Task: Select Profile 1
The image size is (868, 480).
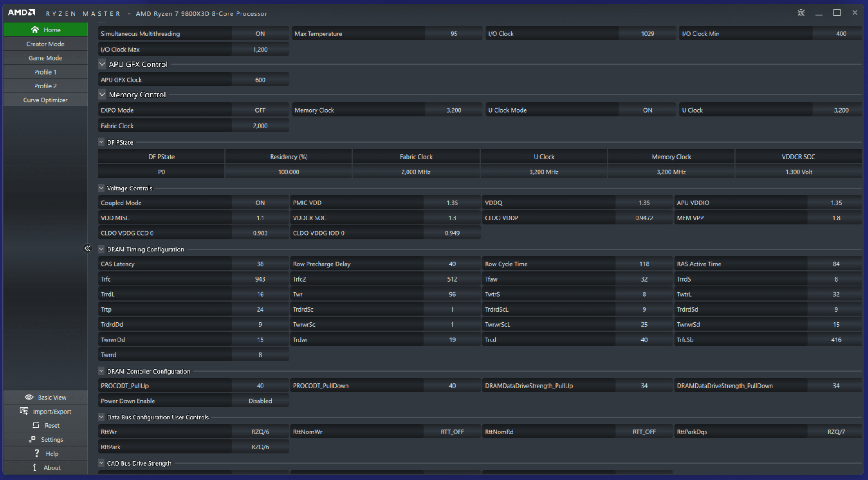Action: (45, 72)
